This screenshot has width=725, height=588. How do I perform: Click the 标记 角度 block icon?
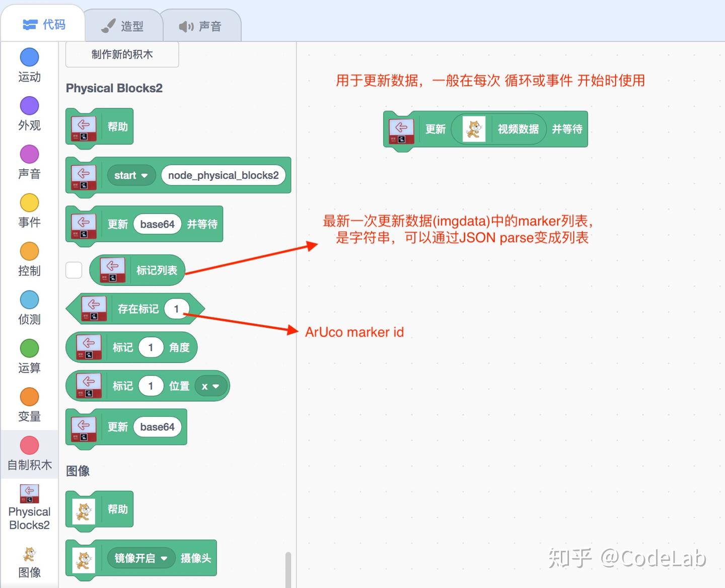pyautogui.click(x=89, y=347)
